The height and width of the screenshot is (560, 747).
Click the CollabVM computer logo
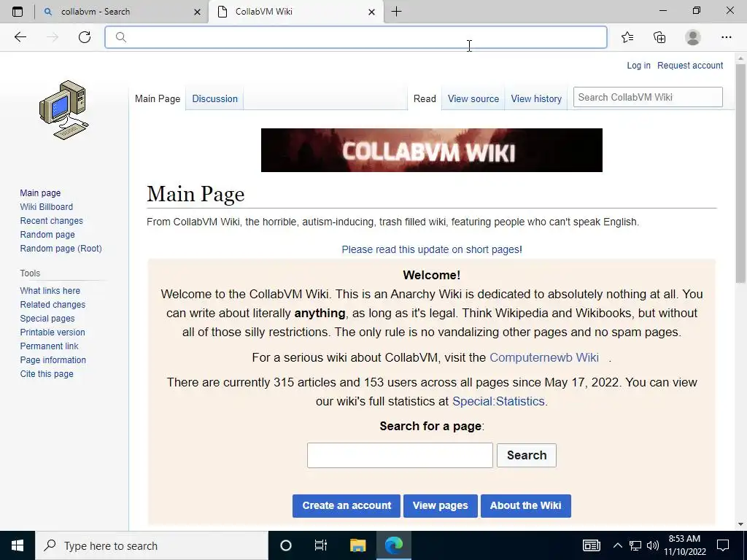click(x=64, y=110)
